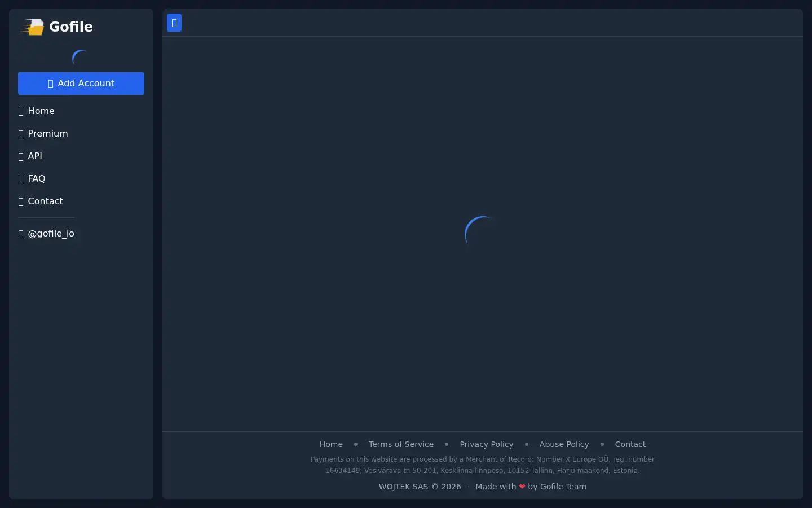Image resolution: width=812 pixels, height=508 pixels.
Task: Click the Gofile brand name text
Action: (71, 27)
